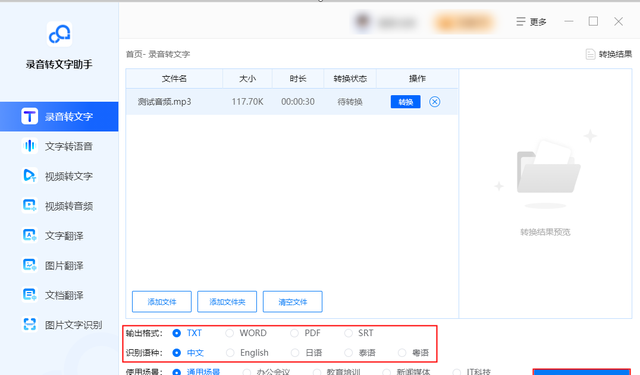Maximize the application window
Viewport: 640px width, 375px height.
tap(593, 21)
